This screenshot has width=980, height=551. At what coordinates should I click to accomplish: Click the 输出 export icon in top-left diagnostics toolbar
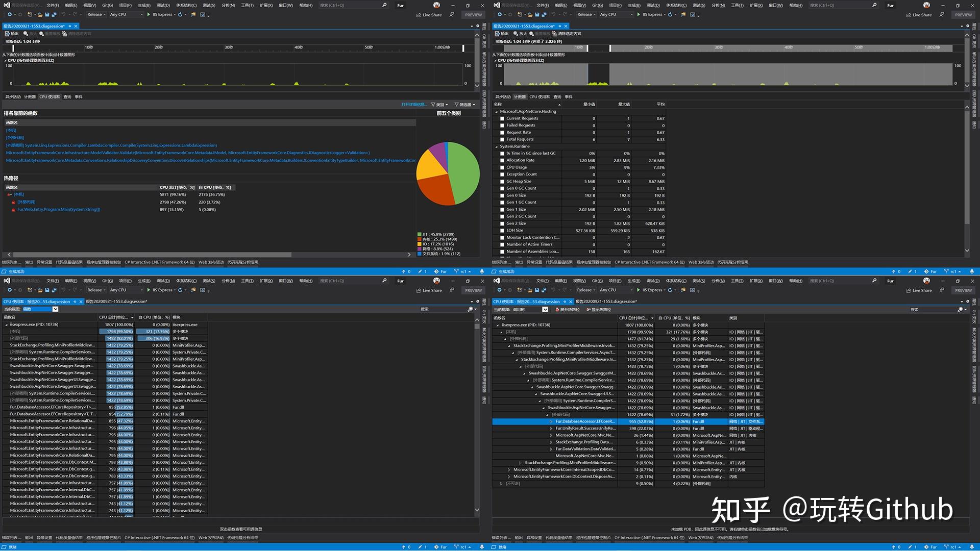pyautogui.click(x=7, y=34)
